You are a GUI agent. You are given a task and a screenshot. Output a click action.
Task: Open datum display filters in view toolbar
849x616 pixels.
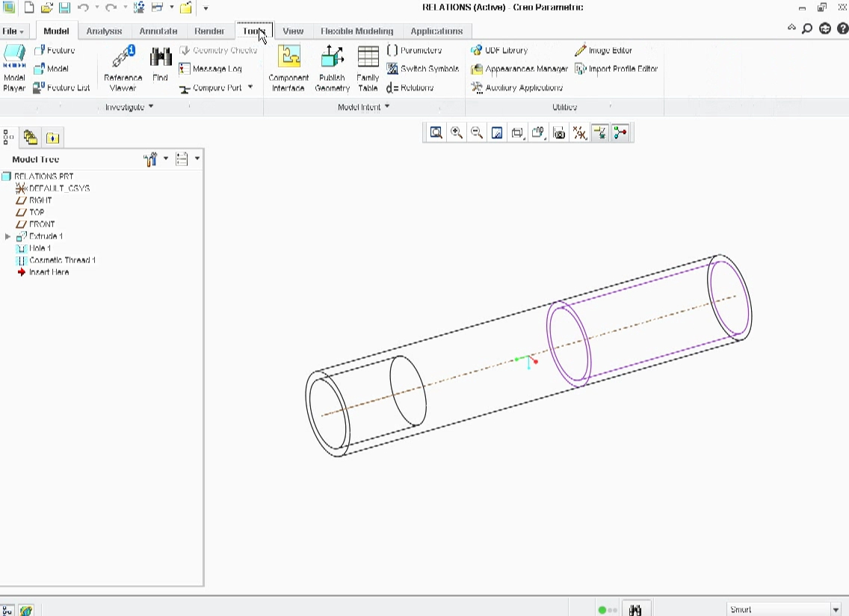579,133
